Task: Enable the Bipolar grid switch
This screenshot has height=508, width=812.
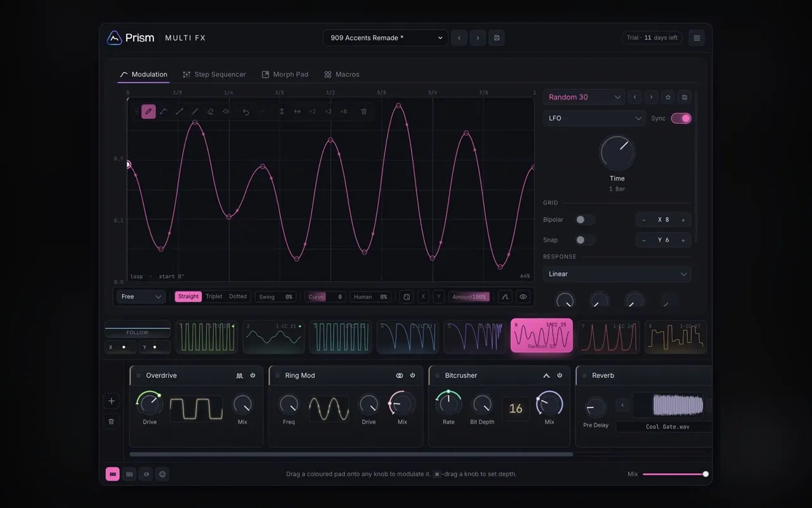Action: point(584,220)
